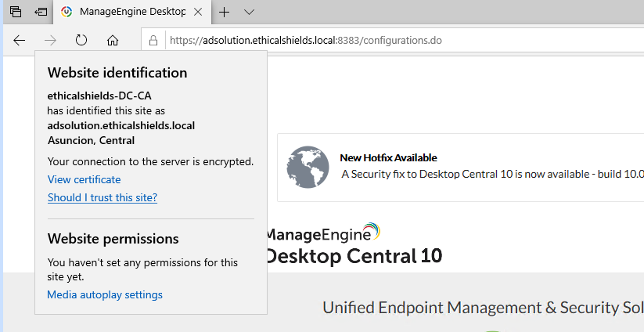Click the Unified Endpoint Management heading
Viewport: 644px width, 332px height.
click(483, 308)
